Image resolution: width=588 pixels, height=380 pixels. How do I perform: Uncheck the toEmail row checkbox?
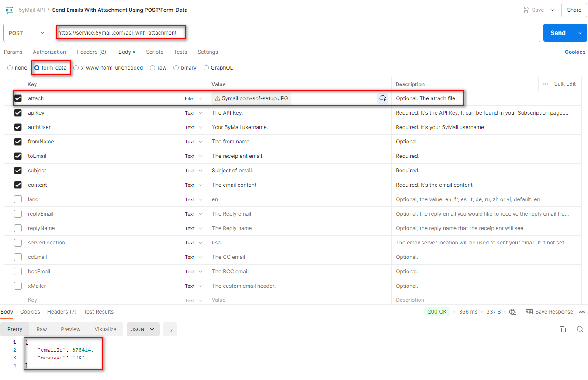[18, 156]
